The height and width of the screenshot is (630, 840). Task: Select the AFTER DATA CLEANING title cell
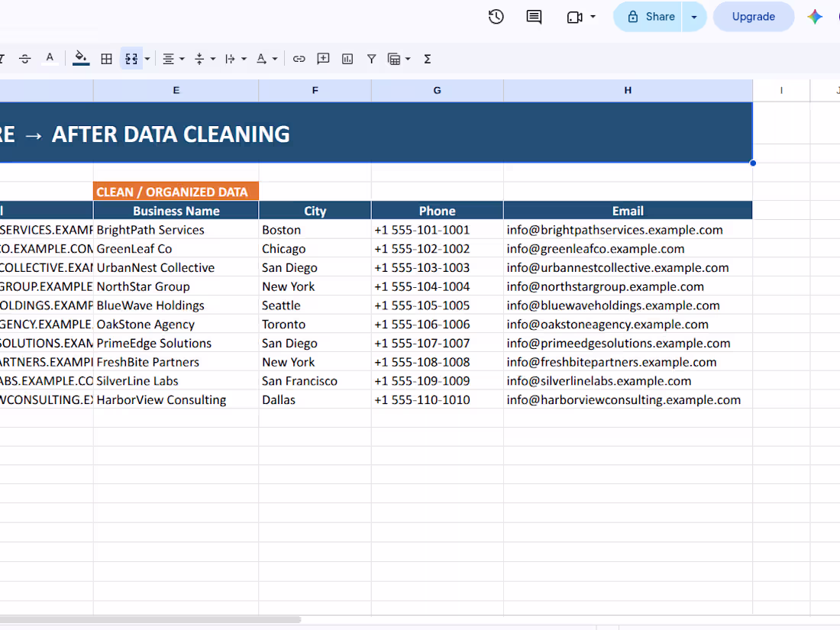(376, 133)
